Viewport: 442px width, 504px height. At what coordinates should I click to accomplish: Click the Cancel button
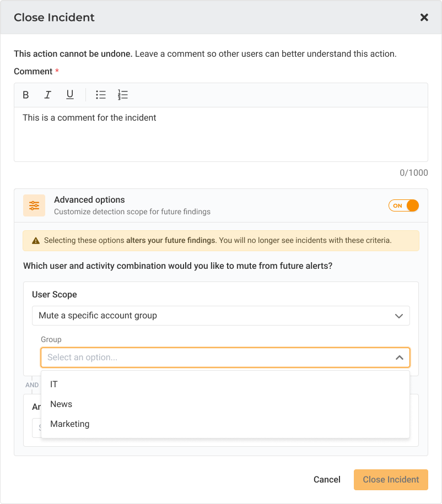[327, 480]
